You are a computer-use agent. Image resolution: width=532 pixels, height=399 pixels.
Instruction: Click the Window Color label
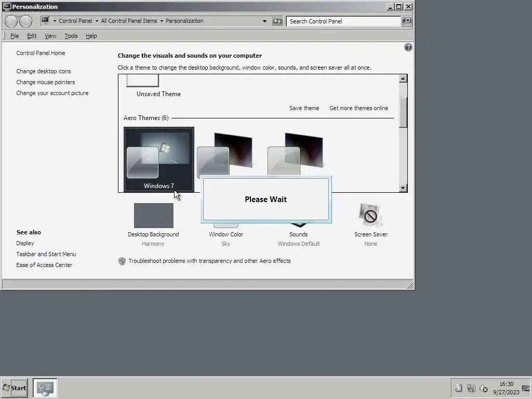pyautogui.click(x=226, y=234)
